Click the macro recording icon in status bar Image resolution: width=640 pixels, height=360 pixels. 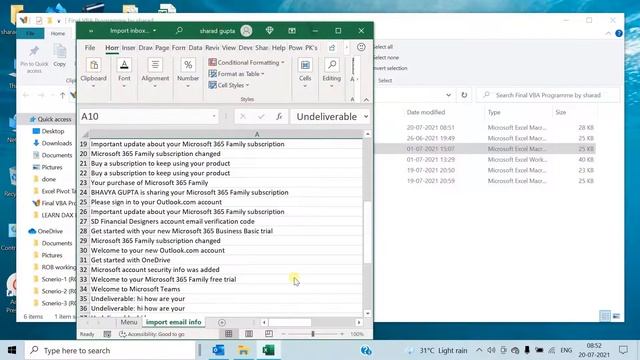[x=107, y=334]
